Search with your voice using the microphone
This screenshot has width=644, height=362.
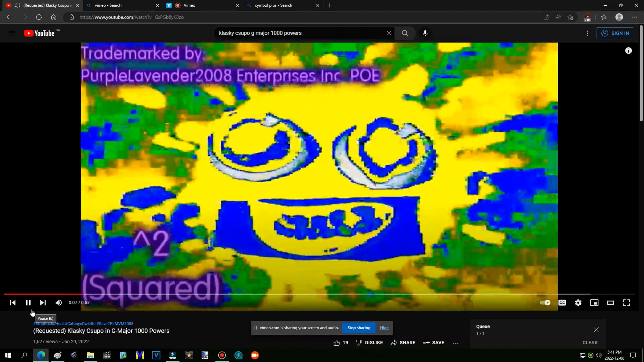pyautogui.click(x=425, y=33)
